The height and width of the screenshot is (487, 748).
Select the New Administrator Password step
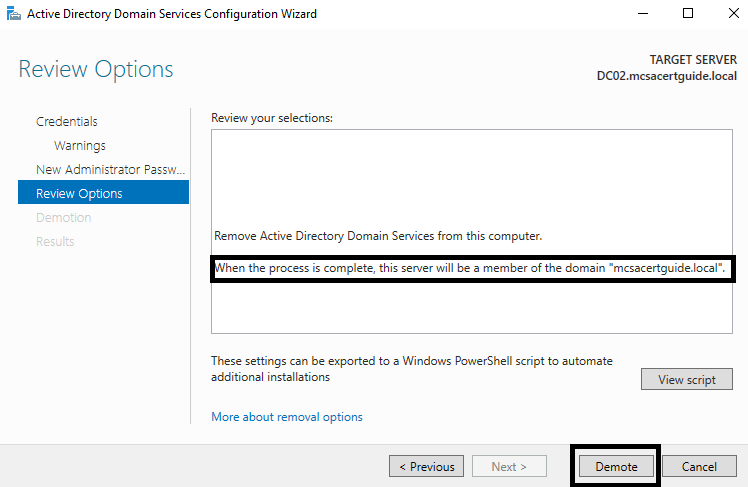coord(110,170)
